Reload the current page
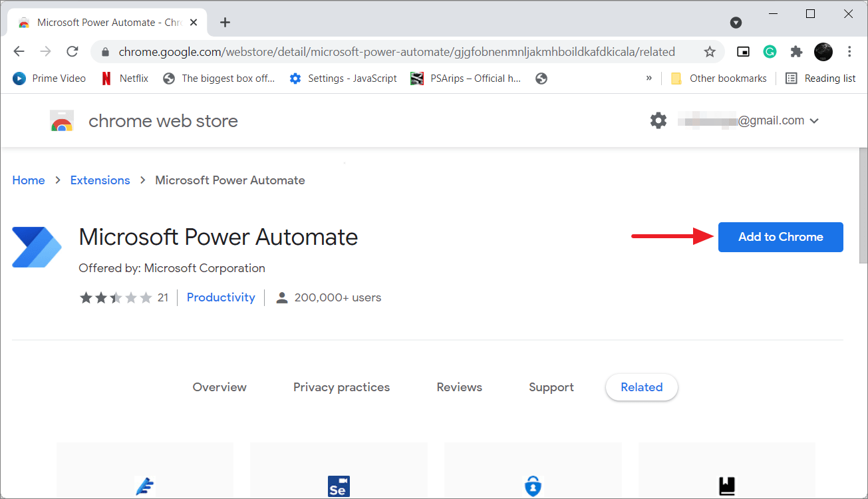 coord(72,51)
